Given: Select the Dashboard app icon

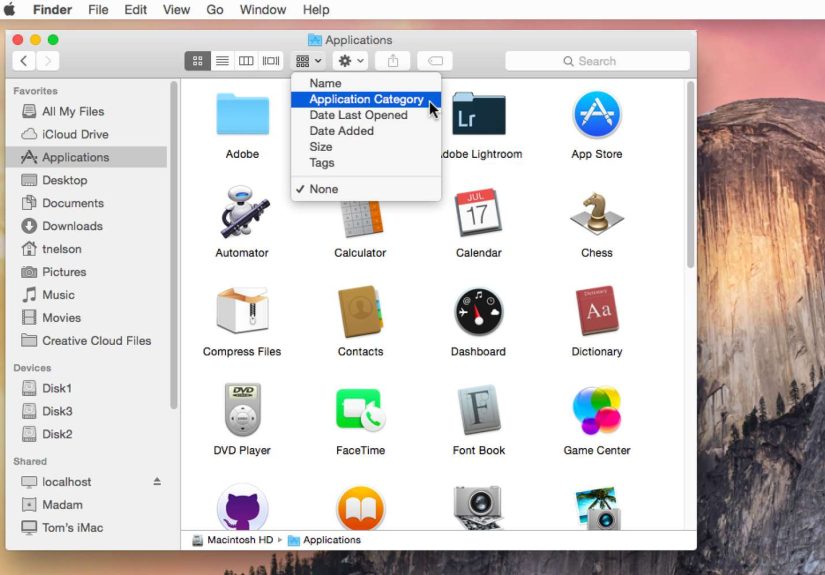Looking at the screenshot, I should (478, 311).
